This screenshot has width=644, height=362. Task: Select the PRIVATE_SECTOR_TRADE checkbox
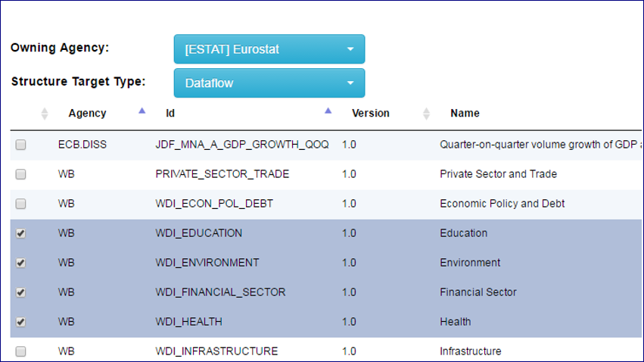(x=21, y=174)
